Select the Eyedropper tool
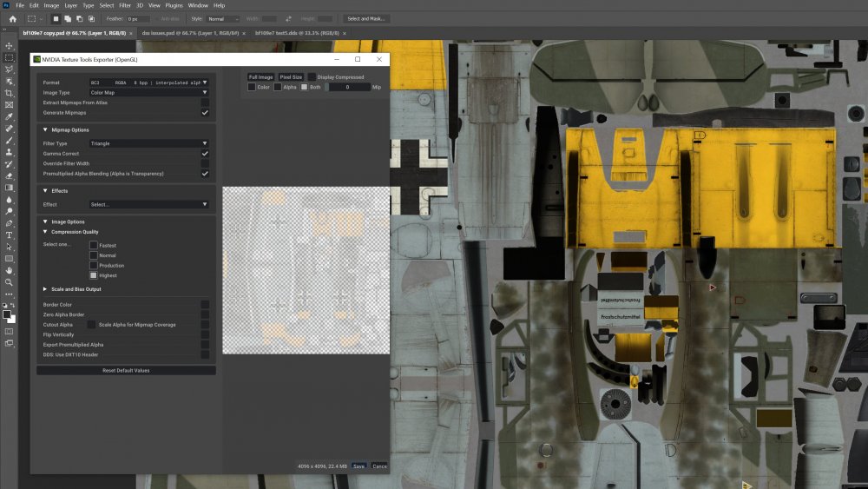 click(10, 116)
